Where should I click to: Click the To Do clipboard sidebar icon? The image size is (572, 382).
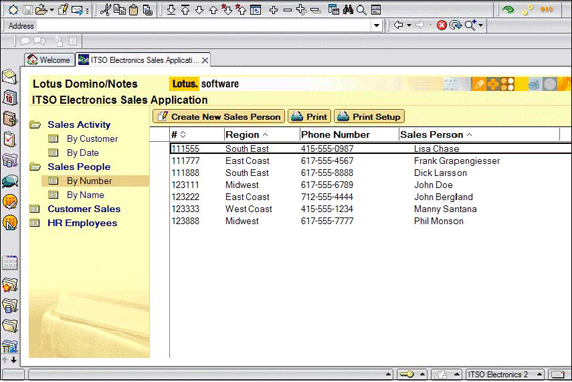(x=10, y=139)
